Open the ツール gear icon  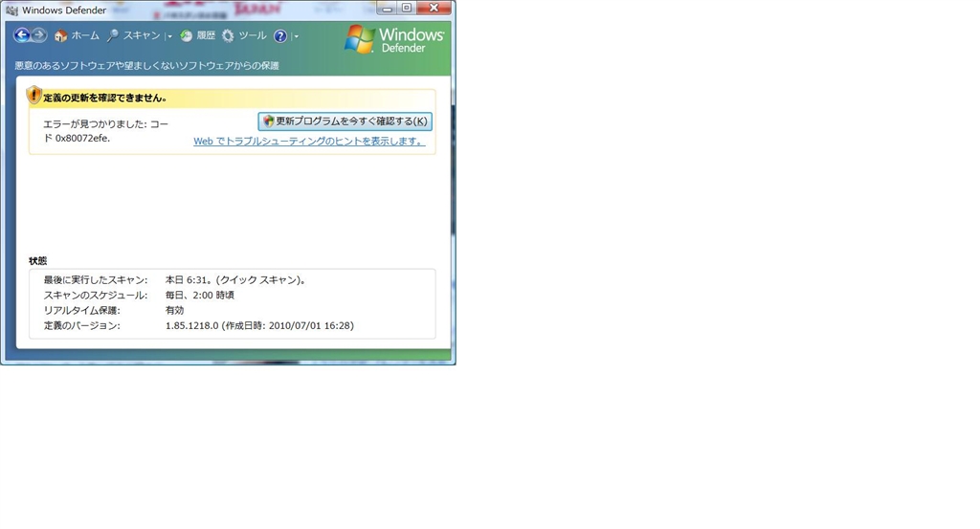pyautogui.click(x=228, y=36)
